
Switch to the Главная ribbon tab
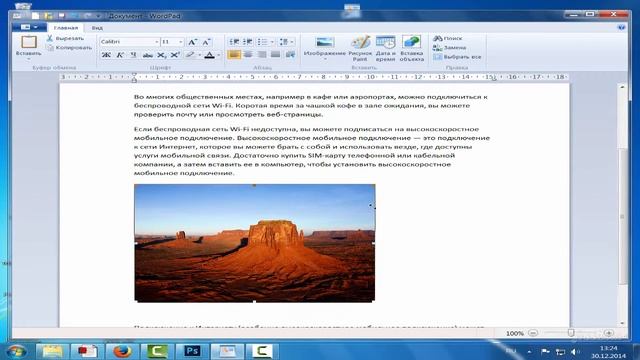66,28
